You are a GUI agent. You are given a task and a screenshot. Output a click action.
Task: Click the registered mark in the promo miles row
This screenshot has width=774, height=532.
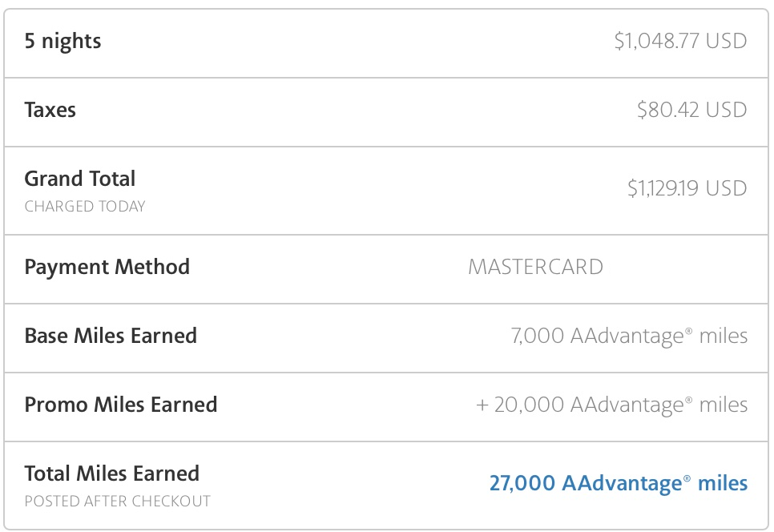(x=688, y=401)
